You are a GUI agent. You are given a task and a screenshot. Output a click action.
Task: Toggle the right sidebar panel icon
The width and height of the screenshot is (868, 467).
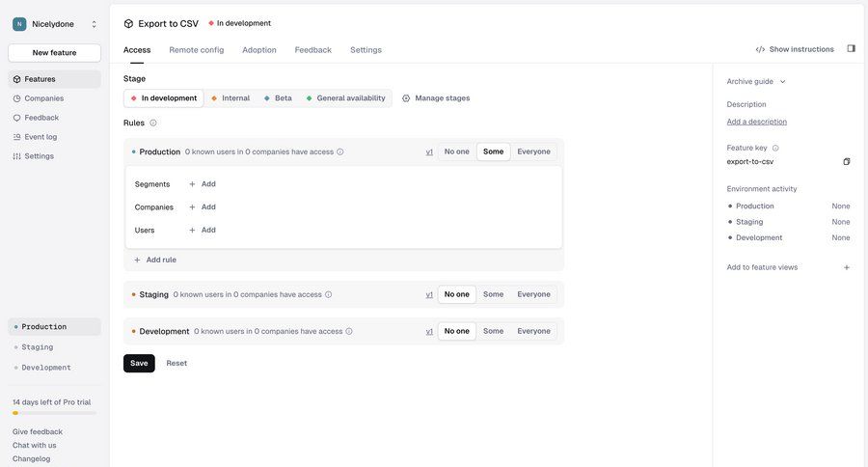tap(852, 49)
